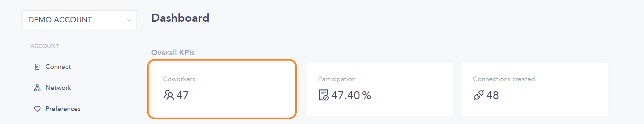Expand the account selector chevron arrow
Image resolution: width=644 pixels, height=124 pixels.
tap(129, 20)
